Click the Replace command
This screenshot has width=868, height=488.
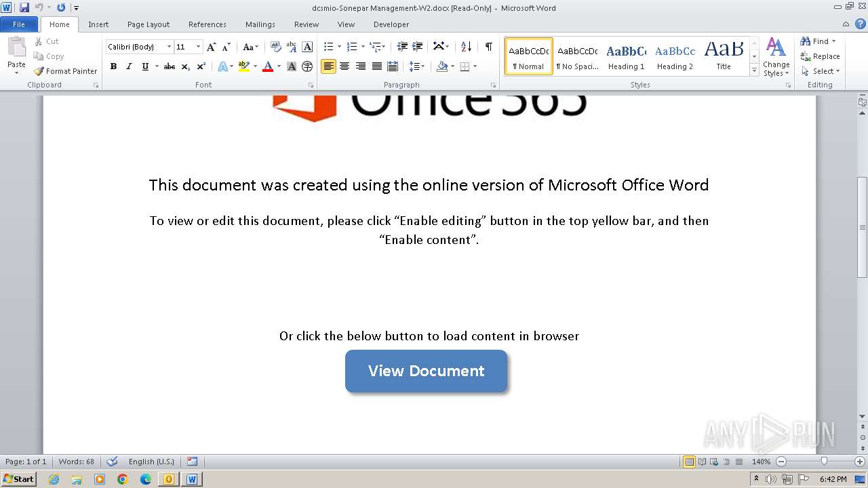click(x=821, y=56)
